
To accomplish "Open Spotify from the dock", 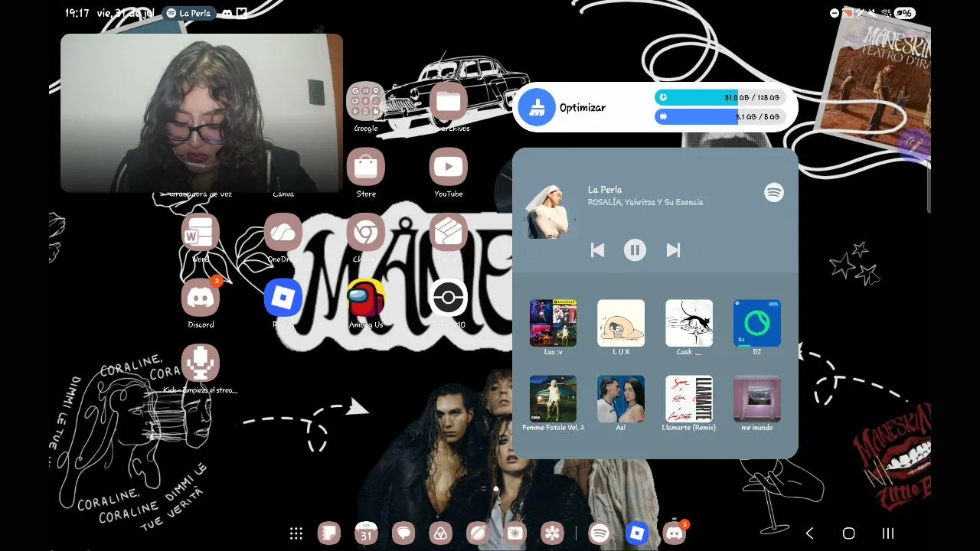I will pyautogui.click(x=600, y=533).
